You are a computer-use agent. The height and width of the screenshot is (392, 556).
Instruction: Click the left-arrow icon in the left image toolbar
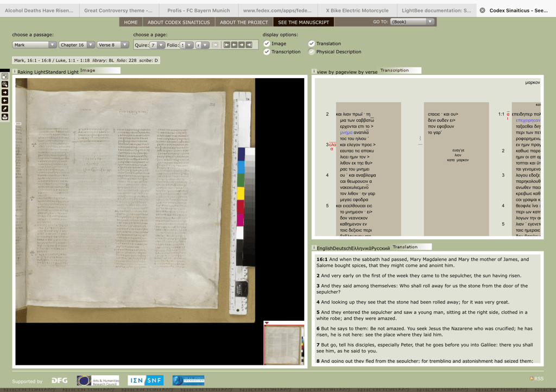tap(4, 100)
